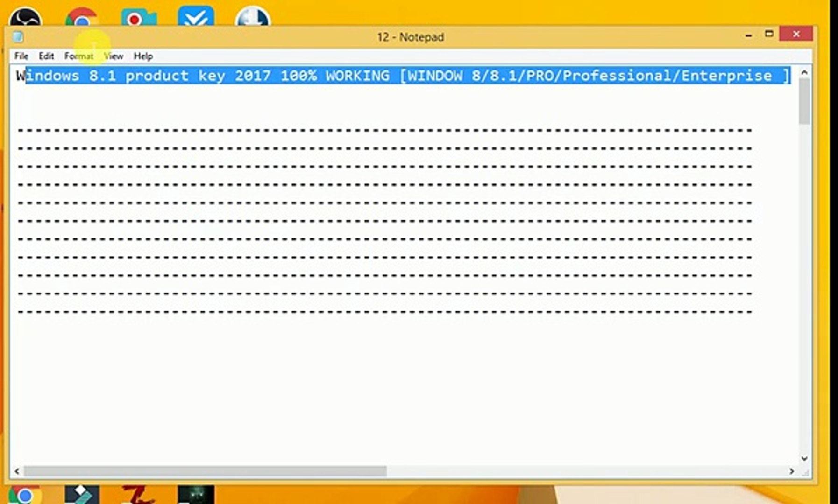Open the Help menu

(x=143, y=56)
